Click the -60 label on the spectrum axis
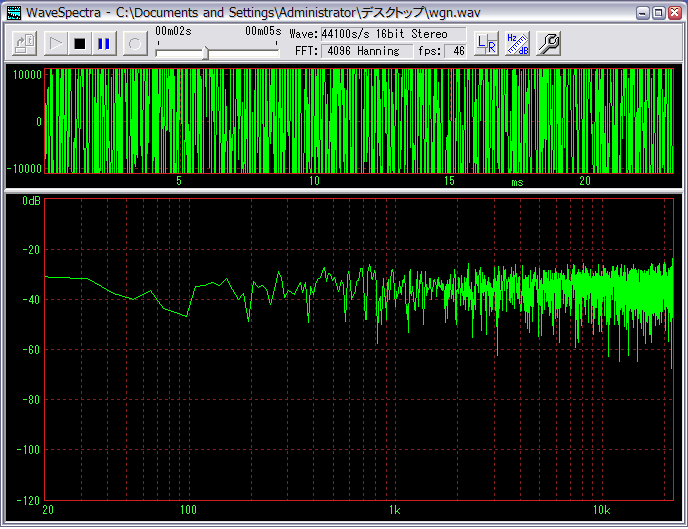Screen dimensions: 688x529 point(31,350)
